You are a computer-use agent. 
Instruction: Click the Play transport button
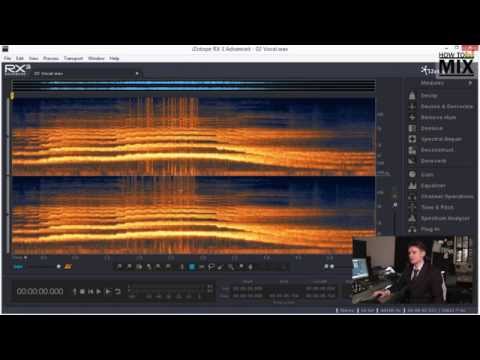pyautogui.click(x=99, y=292)
